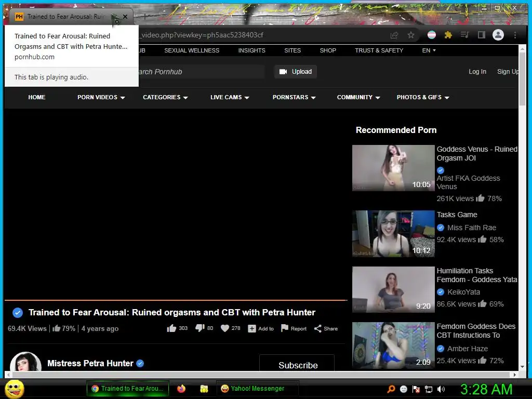The width and height of the screenshot is (532, 399).
Task: Expand the LIVE CAMS dropdown
Action: click(230, 97)
